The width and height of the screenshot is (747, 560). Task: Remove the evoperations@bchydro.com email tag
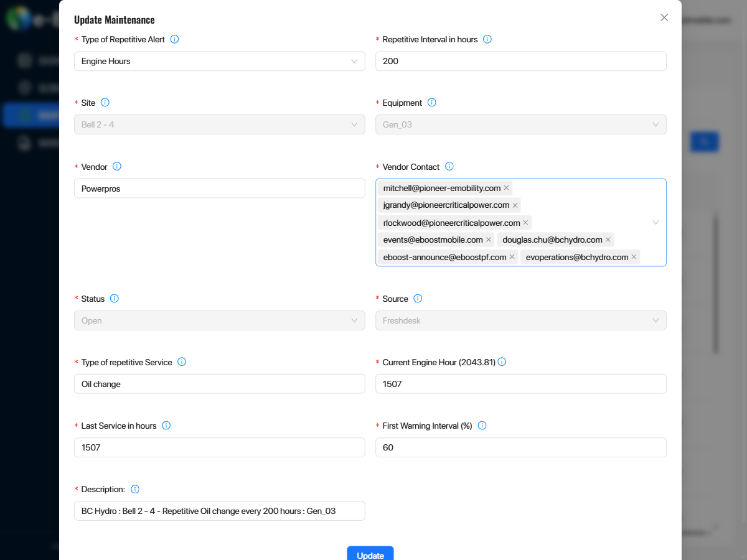point(633,256)
